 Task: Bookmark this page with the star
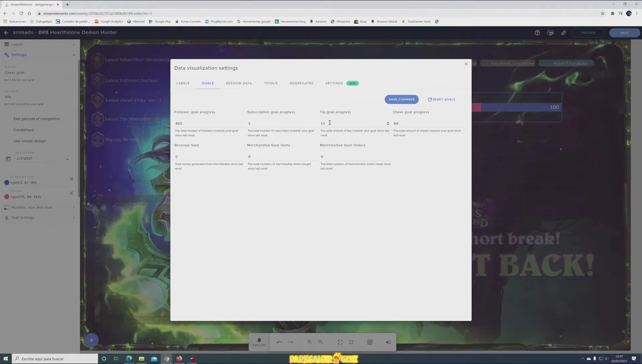tap(603, 13)
